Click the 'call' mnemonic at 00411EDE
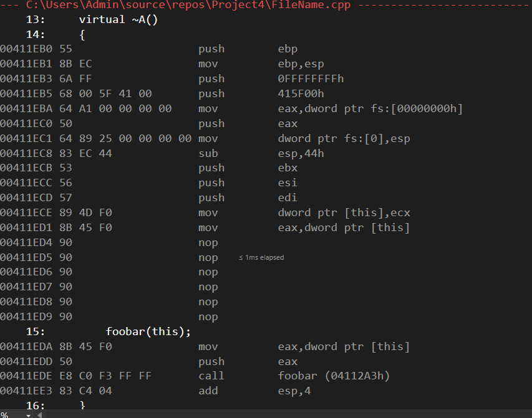532x418 pixels. pyautogui.click(x=211, y=376)
